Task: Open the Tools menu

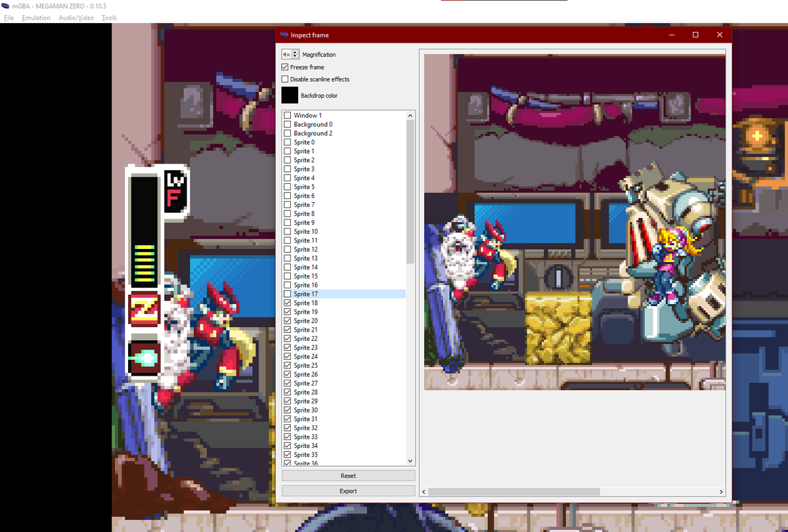Action: [109, 18]
